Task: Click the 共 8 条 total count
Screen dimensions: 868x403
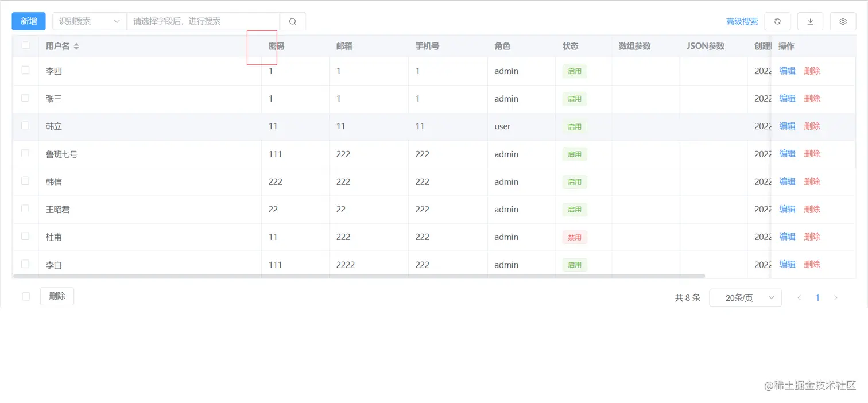Action: pos(688,297)
